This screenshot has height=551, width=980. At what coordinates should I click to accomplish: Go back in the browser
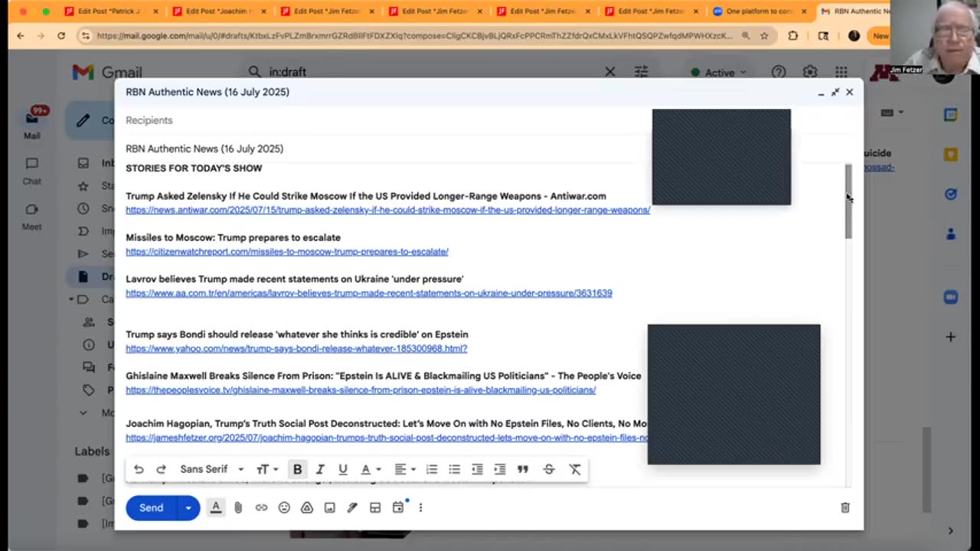coord(21,36)
